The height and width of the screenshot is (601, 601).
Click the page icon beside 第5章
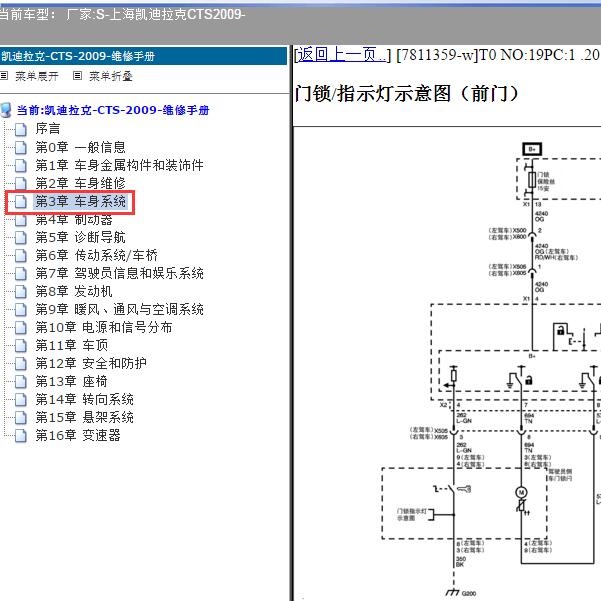pos(21,238)
